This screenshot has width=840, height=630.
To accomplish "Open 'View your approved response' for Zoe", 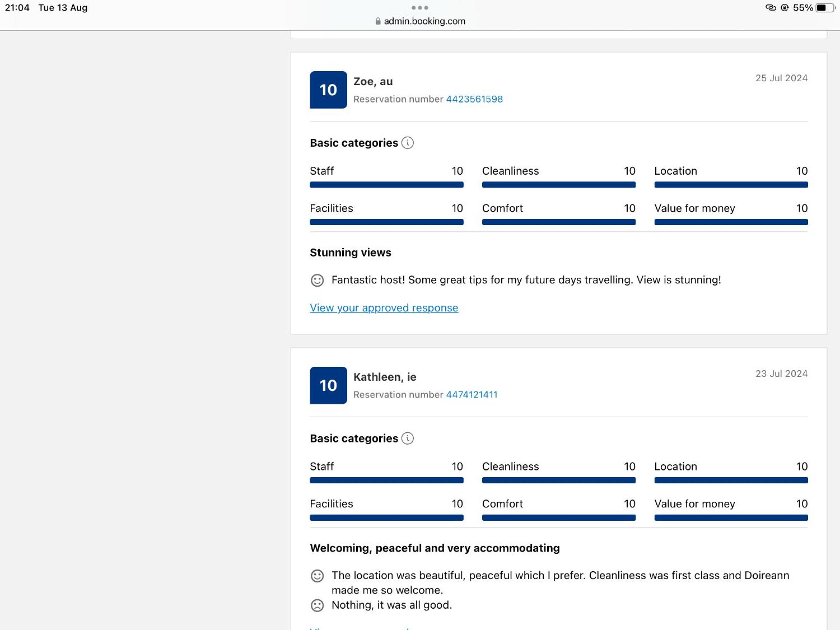I will (x=384, y=308).
